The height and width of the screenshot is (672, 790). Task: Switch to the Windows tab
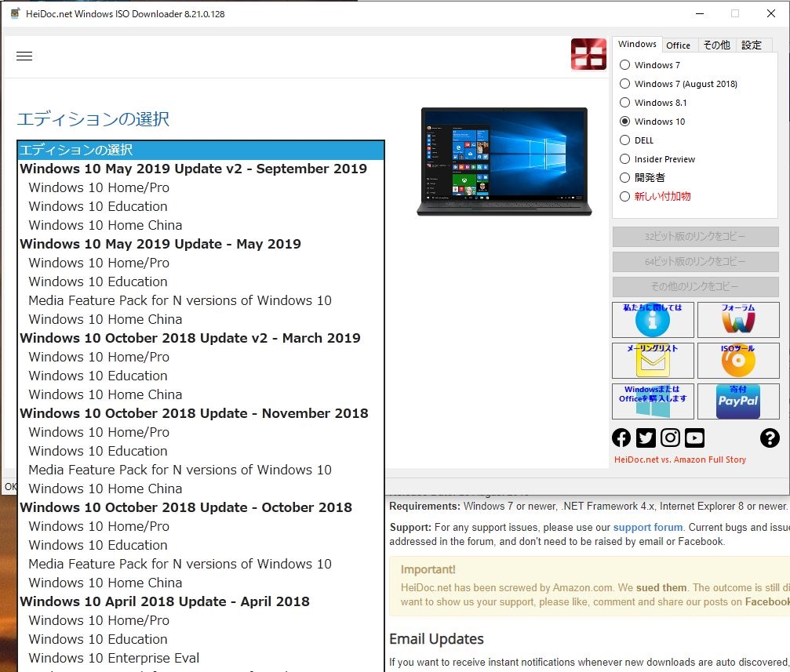click(637, 45)
